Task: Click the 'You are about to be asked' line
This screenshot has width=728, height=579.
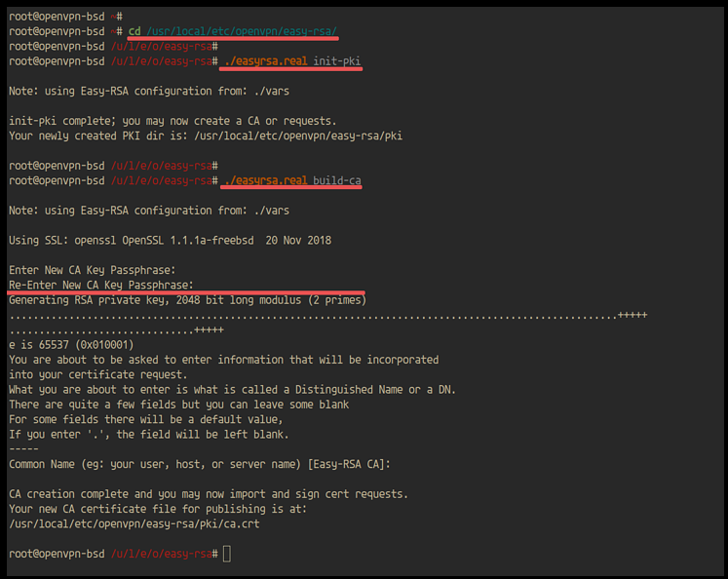Action: click(x=223, y=360)
